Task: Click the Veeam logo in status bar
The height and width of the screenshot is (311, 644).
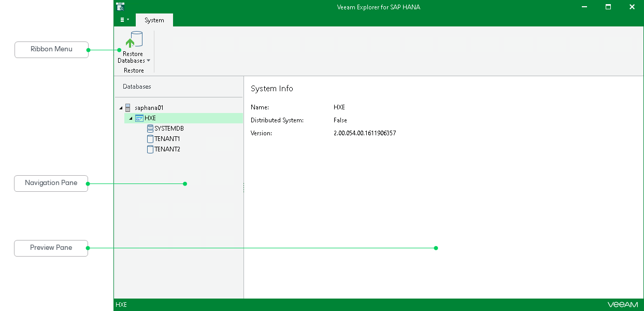Action: [623, 305]
